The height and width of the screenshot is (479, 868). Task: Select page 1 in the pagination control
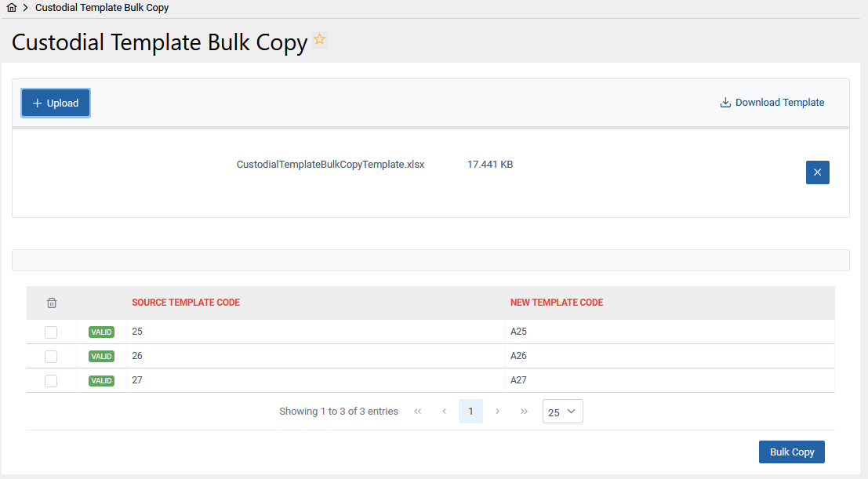point(470,411)
